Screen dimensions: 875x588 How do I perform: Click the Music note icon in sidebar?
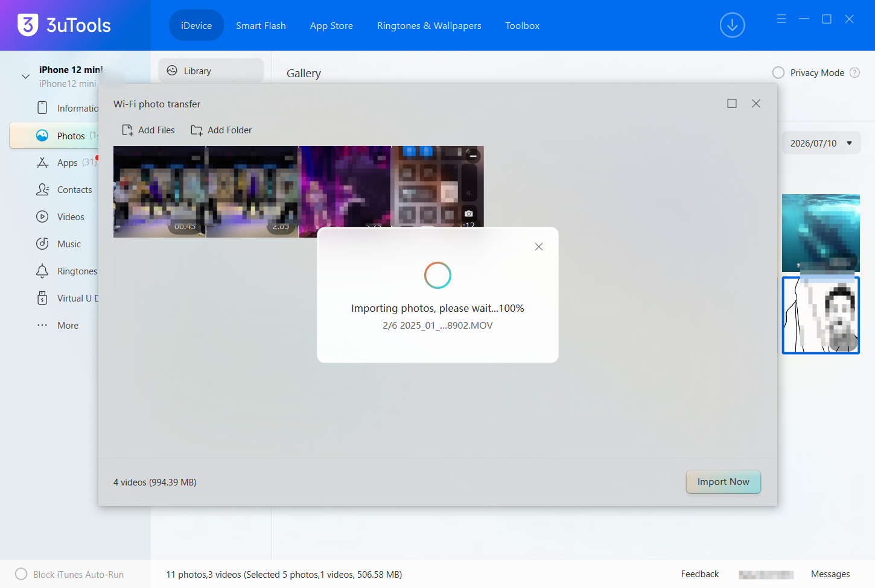(x=42, y=244)
